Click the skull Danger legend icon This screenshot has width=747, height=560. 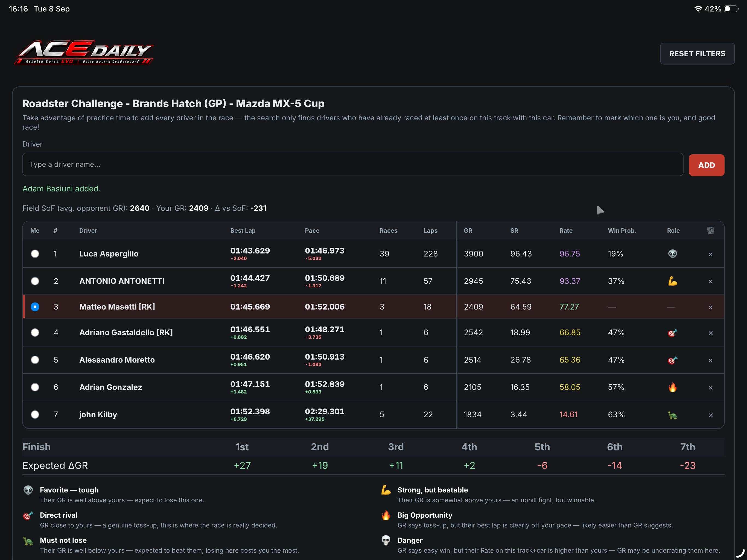tap(386, 540)
